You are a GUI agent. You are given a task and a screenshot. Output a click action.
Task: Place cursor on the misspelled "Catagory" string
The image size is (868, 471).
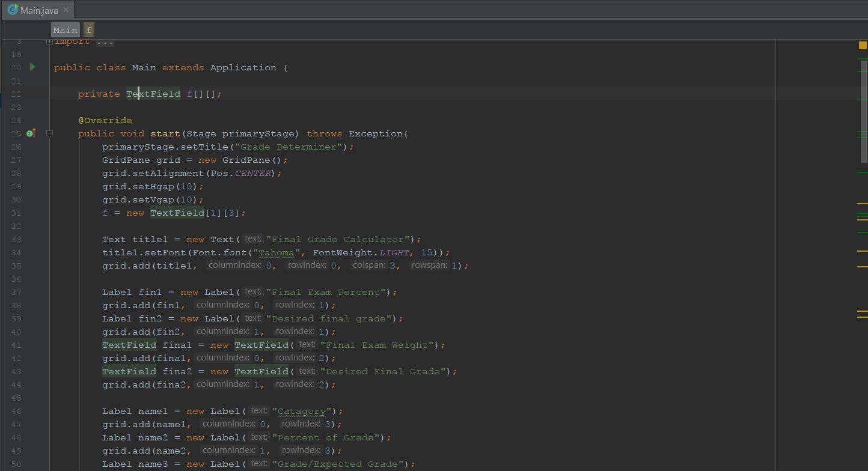coord(302,412)
